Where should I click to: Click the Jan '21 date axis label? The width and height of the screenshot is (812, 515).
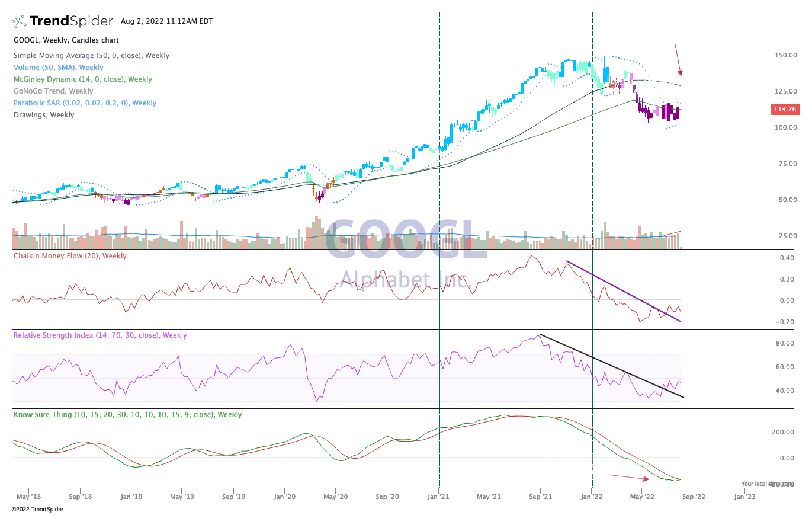438,498
